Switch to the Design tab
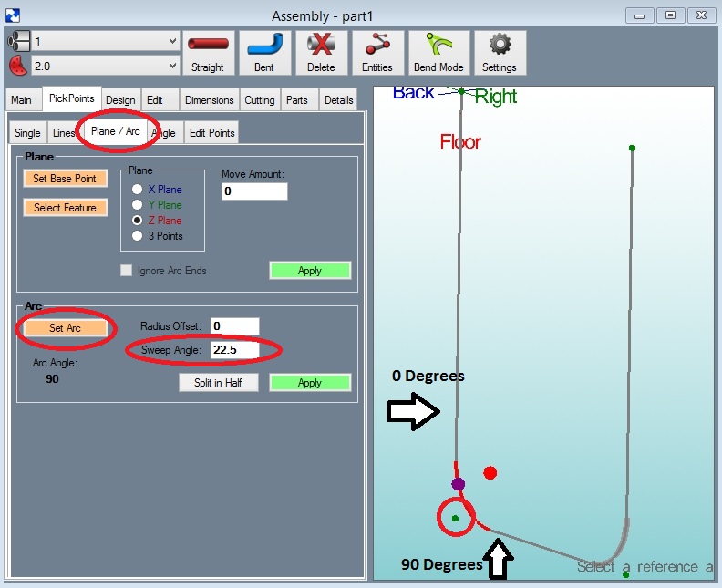Viewport: 722px width, 588px height. point(120,100)
